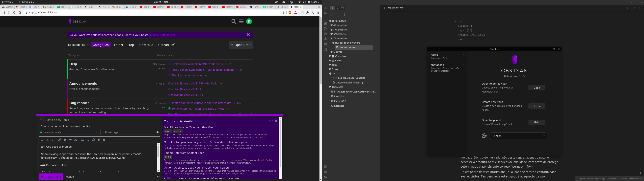Open search via the magnifier icon in Obsidian
Image resolution: width=644 pixels, height=181 pixels.
pos(337,8)
